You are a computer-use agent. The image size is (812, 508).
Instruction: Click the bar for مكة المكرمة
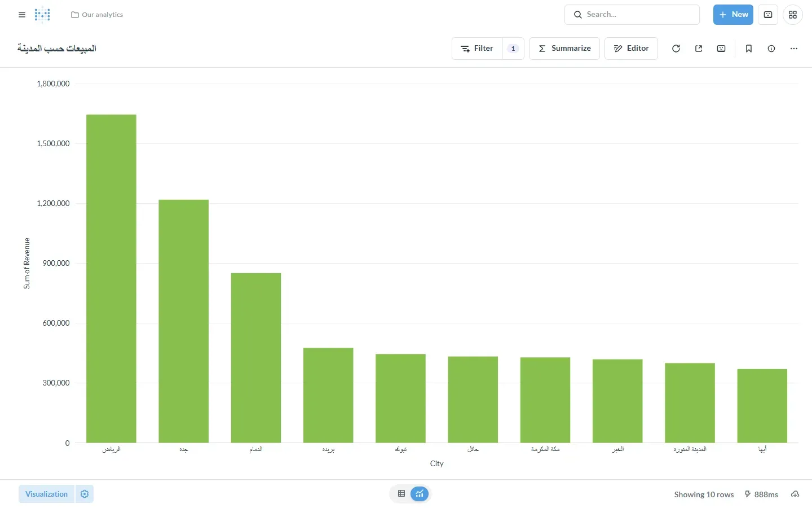pos(545,400)
